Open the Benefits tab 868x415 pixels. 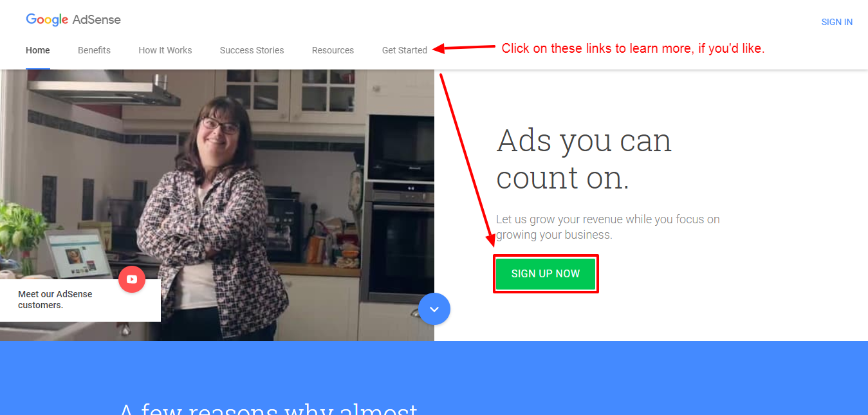point(94,50)
